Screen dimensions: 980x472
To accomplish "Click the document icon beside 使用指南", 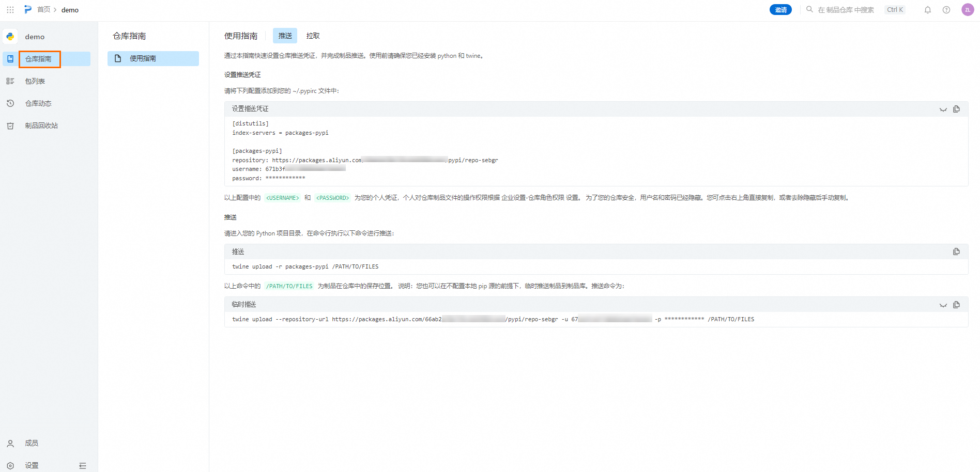I will [x=118, y=58].
